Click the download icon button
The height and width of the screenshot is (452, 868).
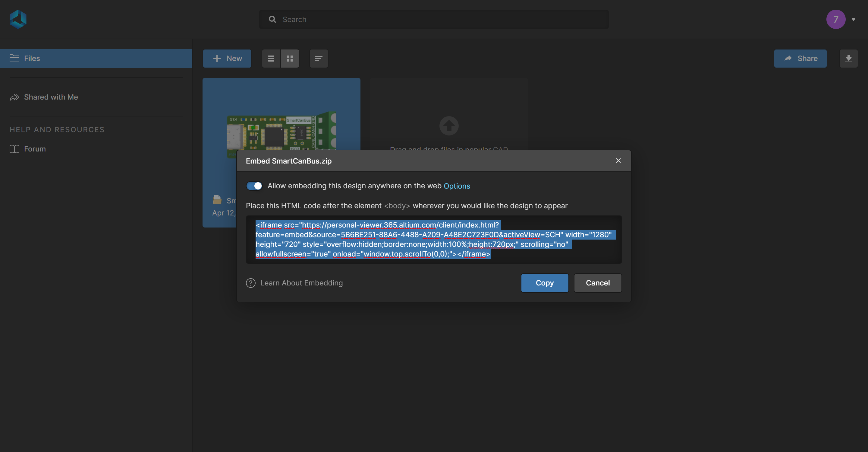pos(848,59)
